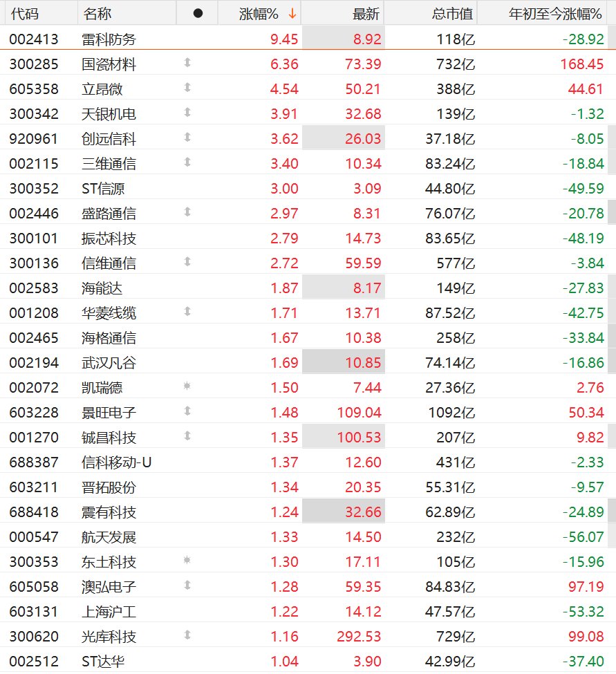The image size is (616, 674).
Task: Select the ST达华 row
Action: [308, 661]
